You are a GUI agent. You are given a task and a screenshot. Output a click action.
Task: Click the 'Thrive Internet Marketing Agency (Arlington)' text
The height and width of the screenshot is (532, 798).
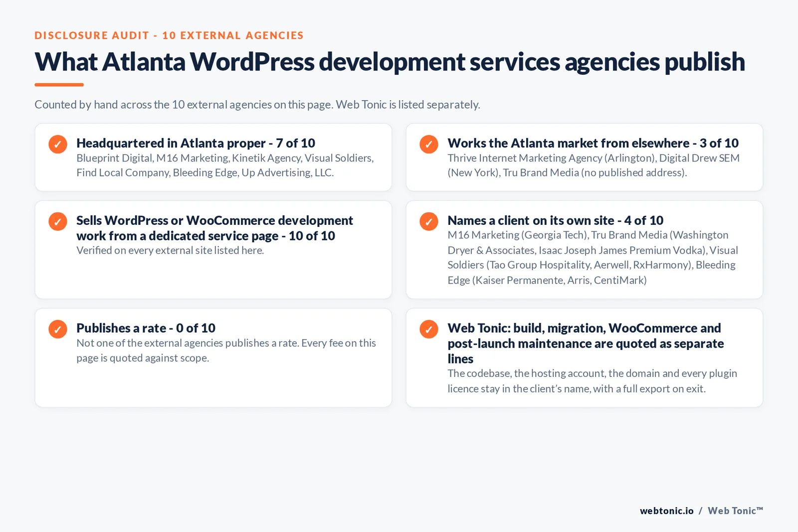pyautogui.click(x=594, y=165)
